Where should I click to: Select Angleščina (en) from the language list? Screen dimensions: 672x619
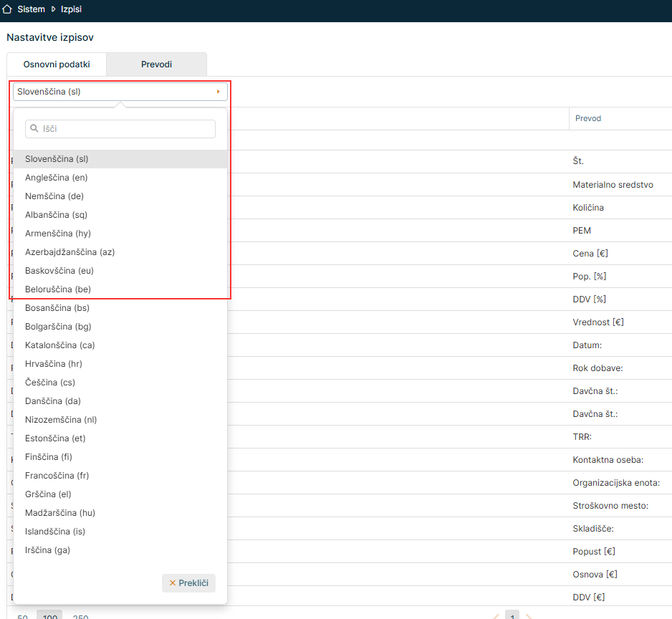[57, 178]
